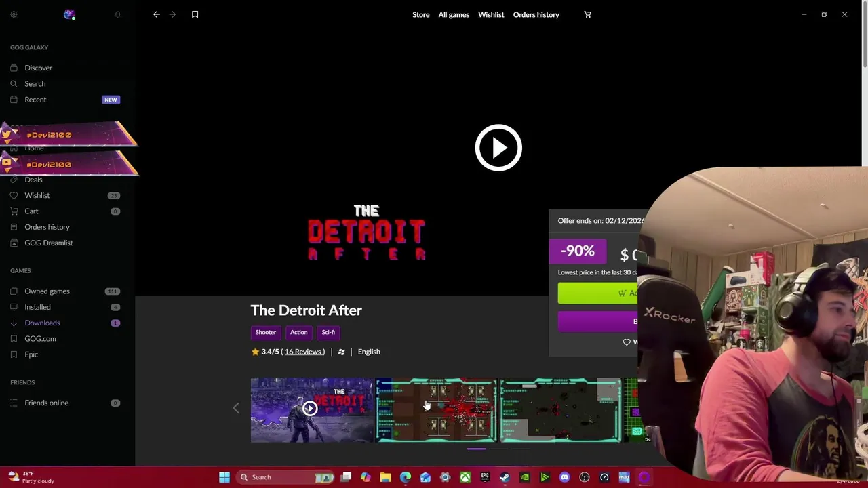
Task: Open OBS Studio from the taskbar
Action: 585,477
